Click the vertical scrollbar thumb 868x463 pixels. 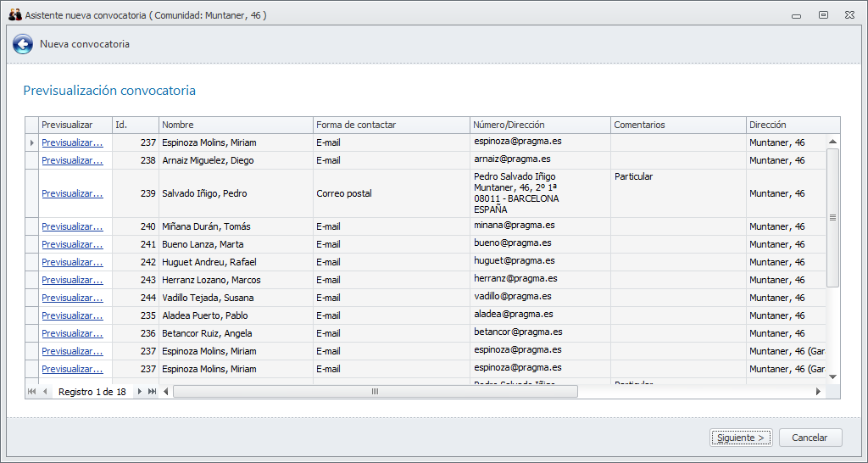click(832, 217)
